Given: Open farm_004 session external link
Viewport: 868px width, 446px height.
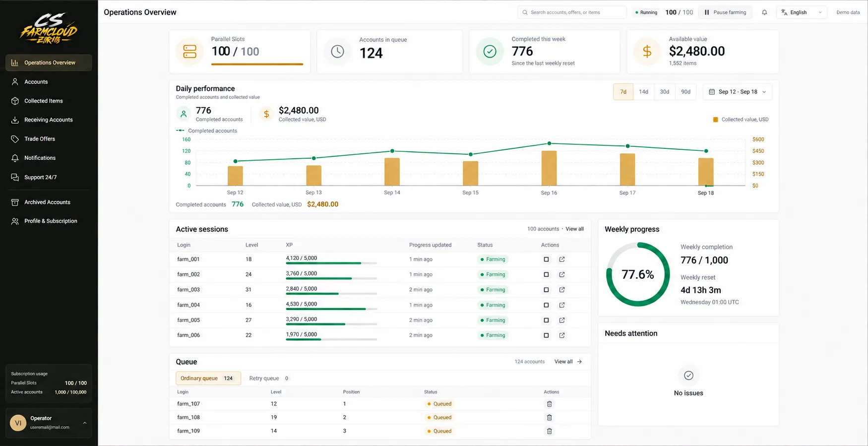Looking at the screenshot, I should pyautogui.click(x=562, y=305).
